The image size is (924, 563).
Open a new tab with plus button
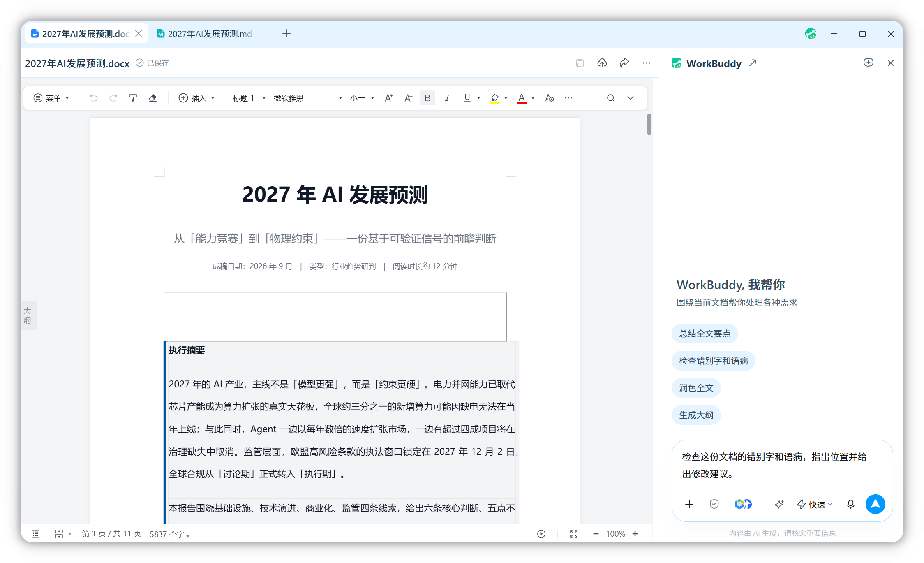coord(286,33)
